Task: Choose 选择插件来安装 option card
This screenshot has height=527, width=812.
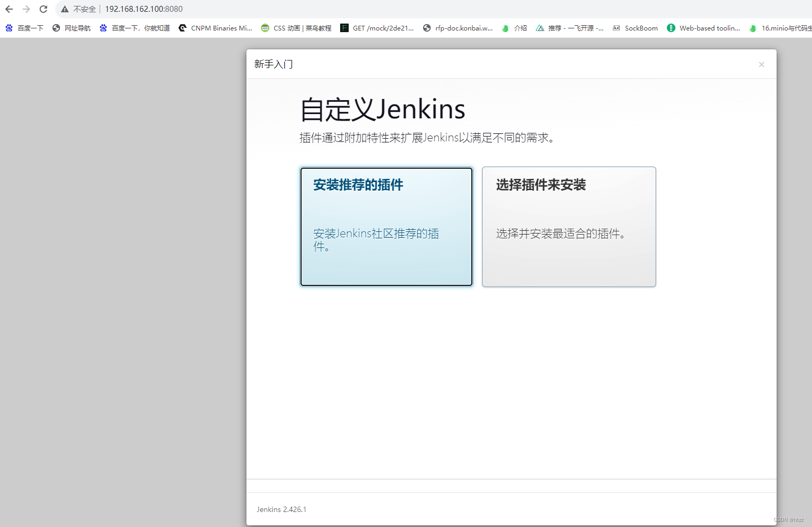Action: click(x=569, y=227)
